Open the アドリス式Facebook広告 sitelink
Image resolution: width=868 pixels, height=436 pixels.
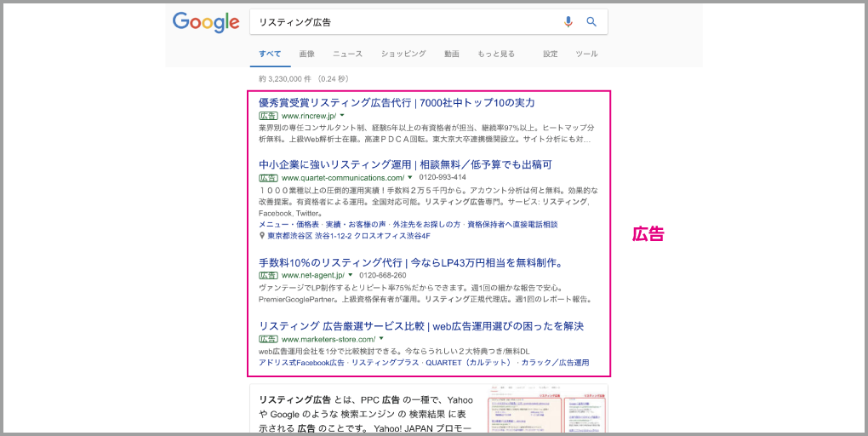[x=301, y=362]
